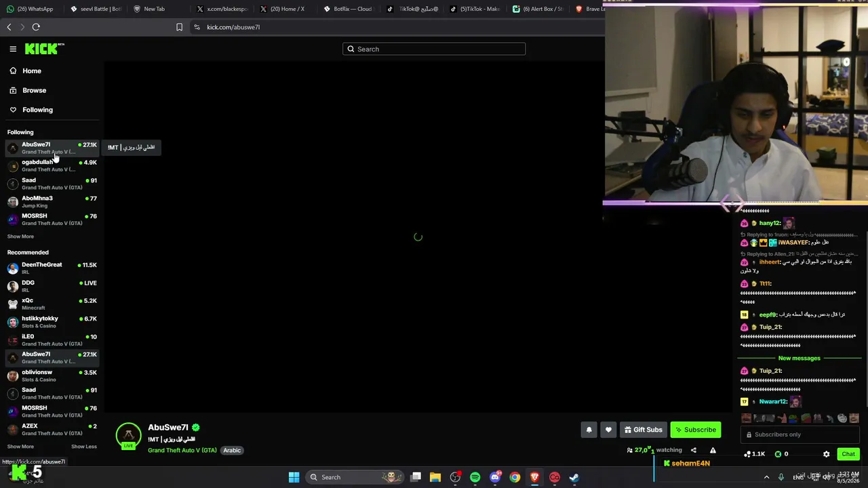The width and height of the screenshot is (868, 488).
Task: Click the AbuSwe7l channel name
Action: pos(167,428)
